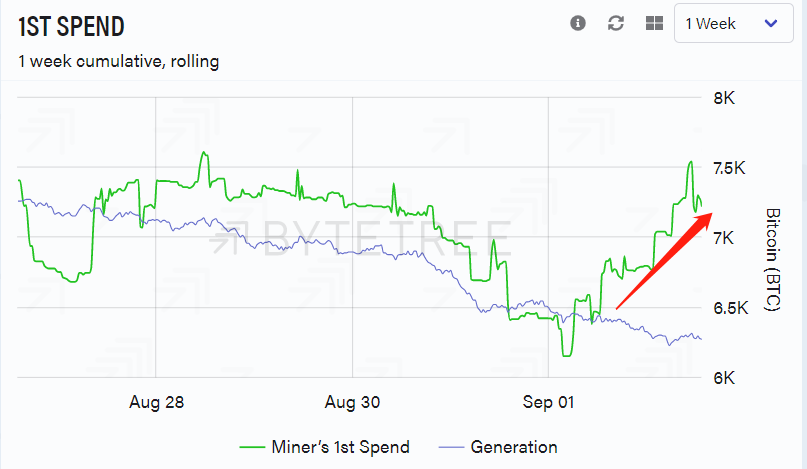
Task: Click the 1 week cumulative, rolling subtitle
Action: pyautogui.click(x=118, y=61)
